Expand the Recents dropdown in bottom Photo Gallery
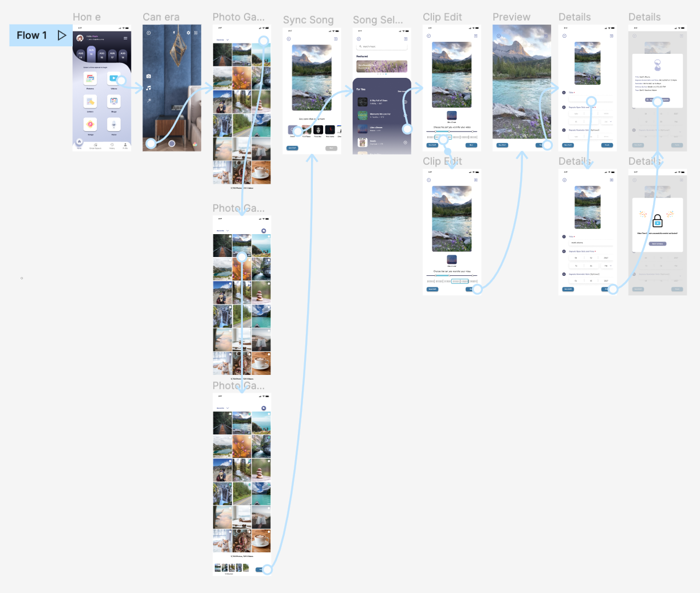The height and width of the screenshot is (593, 700). pyautogui.click(x=222, y=408)
